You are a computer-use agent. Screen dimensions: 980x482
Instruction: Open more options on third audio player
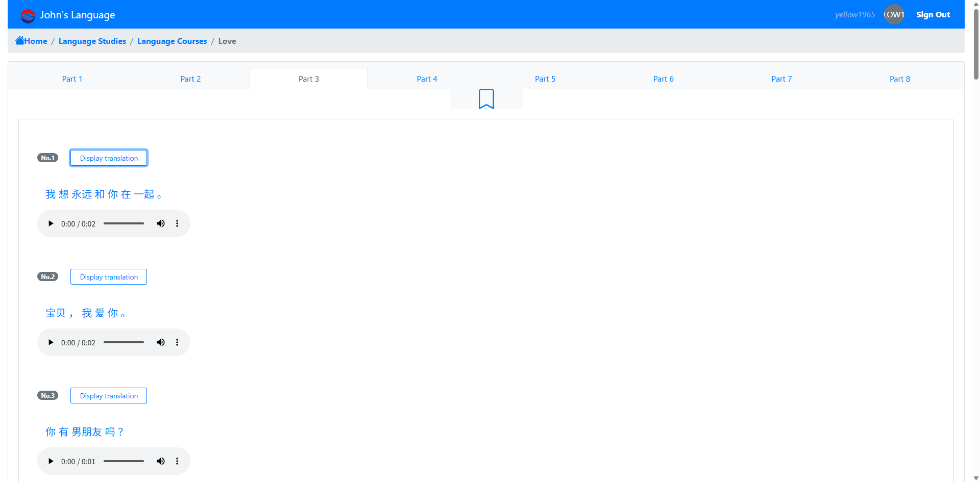pos(177,461)
